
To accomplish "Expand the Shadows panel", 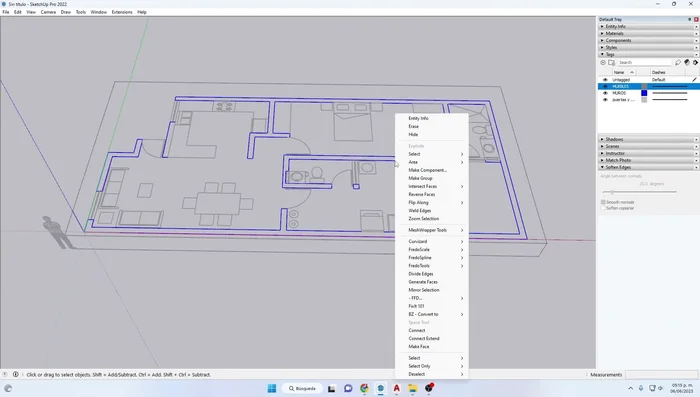I will tap(648, 139).
